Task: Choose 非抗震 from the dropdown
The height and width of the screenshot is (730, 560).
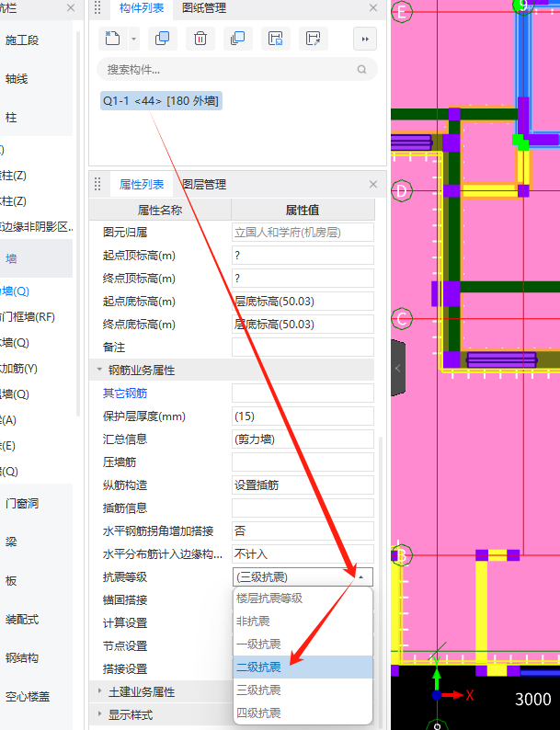Action: [303, 622]
